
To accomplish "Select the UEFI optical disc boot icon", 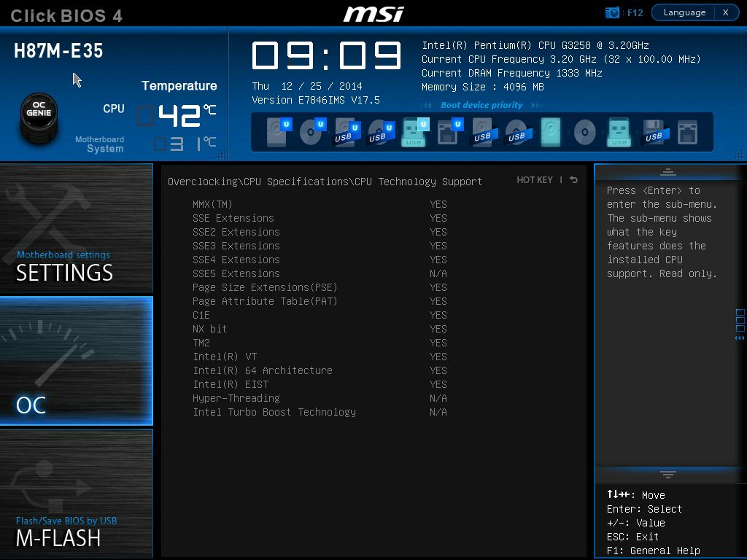I will tap(312, 133).
